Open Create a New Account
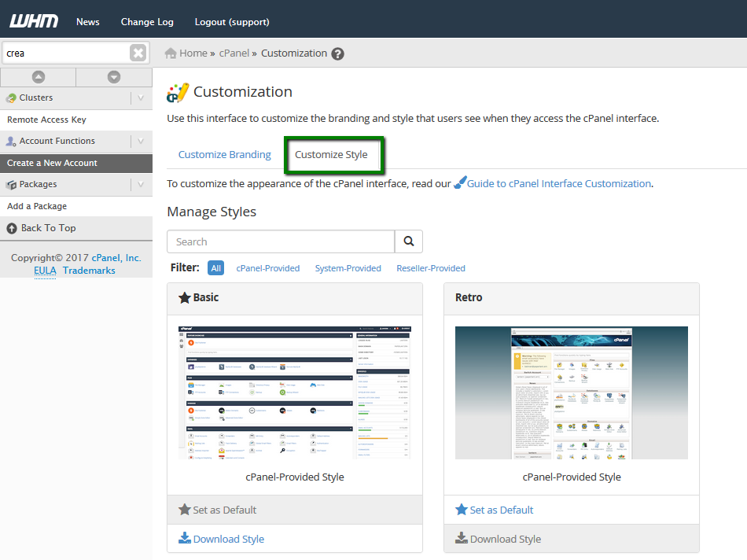Screen dimensions: 747x560 (x=76, y=163)
